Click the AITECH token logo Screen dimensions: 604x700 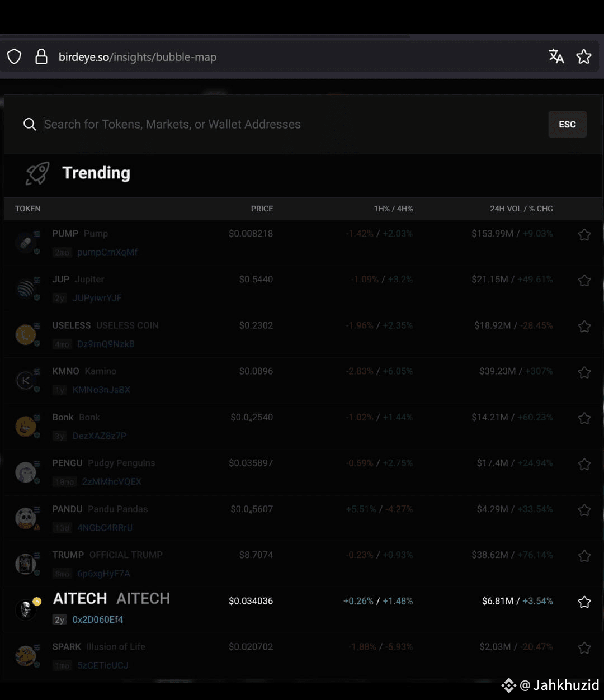pyautogui.click(x=26, y=609)
